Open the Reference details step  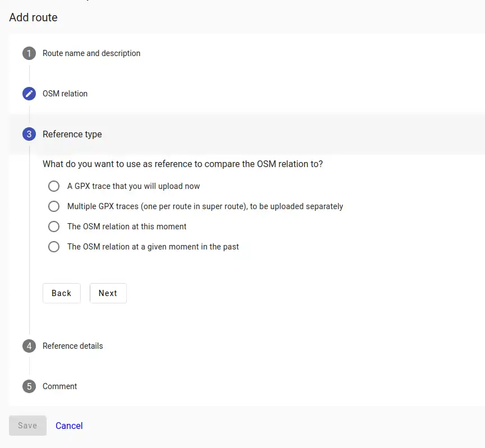point(73,346)
